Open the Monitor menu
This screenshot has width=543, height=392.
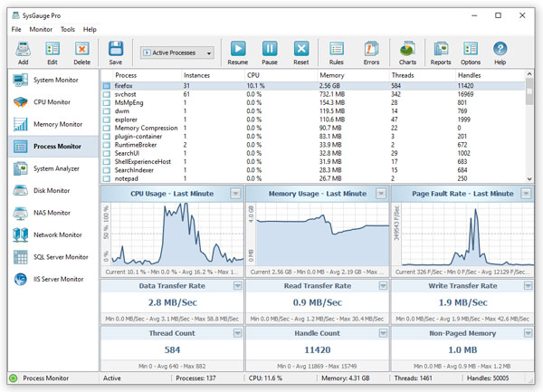41,30
